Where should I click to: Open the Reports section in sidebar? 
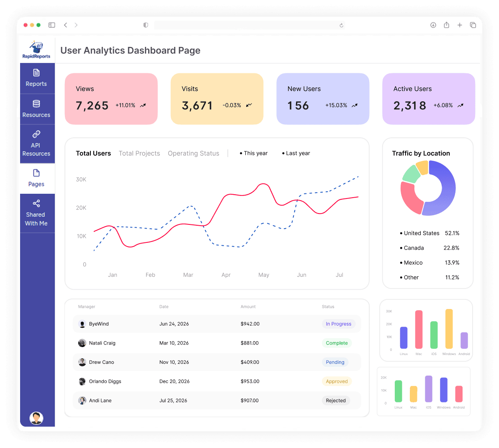(x=37, y=78)
